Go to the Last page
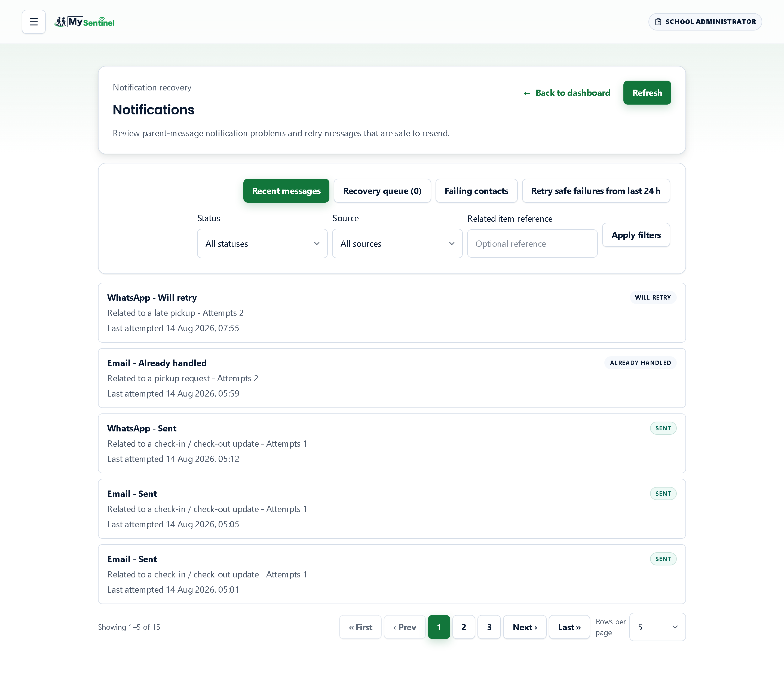784x676 pixels. click(569, 627)
